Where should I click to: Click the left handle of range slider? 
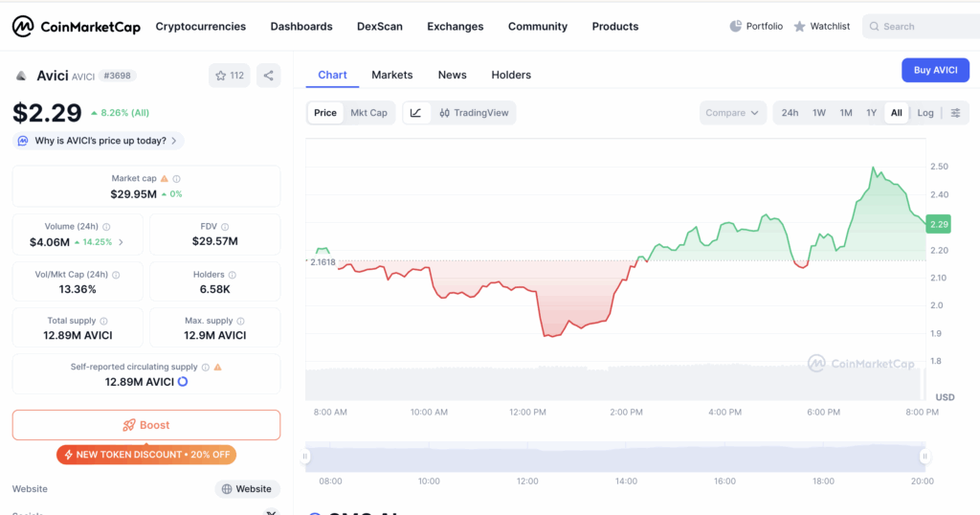pos(305,457)
